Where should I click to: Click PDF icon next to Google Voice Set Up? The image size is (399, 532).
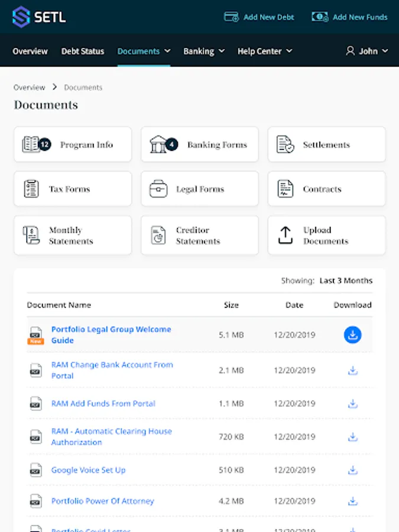tap(35, 471)
